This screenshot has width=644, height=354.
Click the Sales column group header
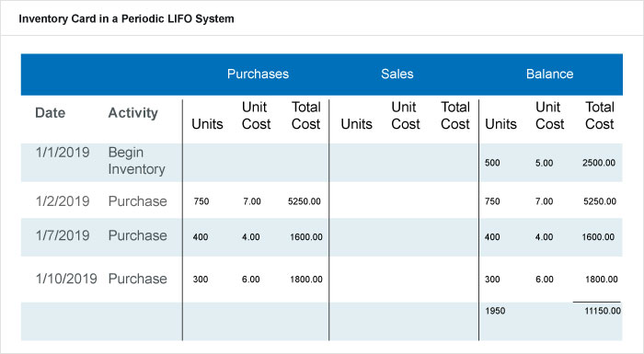[397, 74]
